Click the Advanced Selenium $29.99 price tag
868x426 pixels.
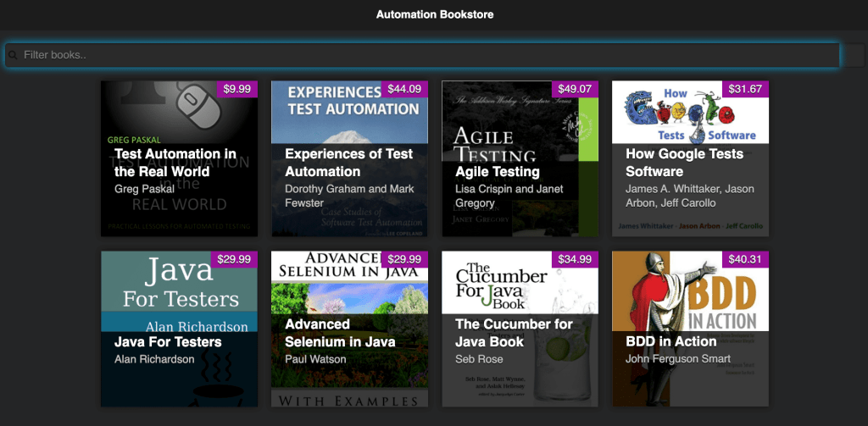(x=404, y=259)
